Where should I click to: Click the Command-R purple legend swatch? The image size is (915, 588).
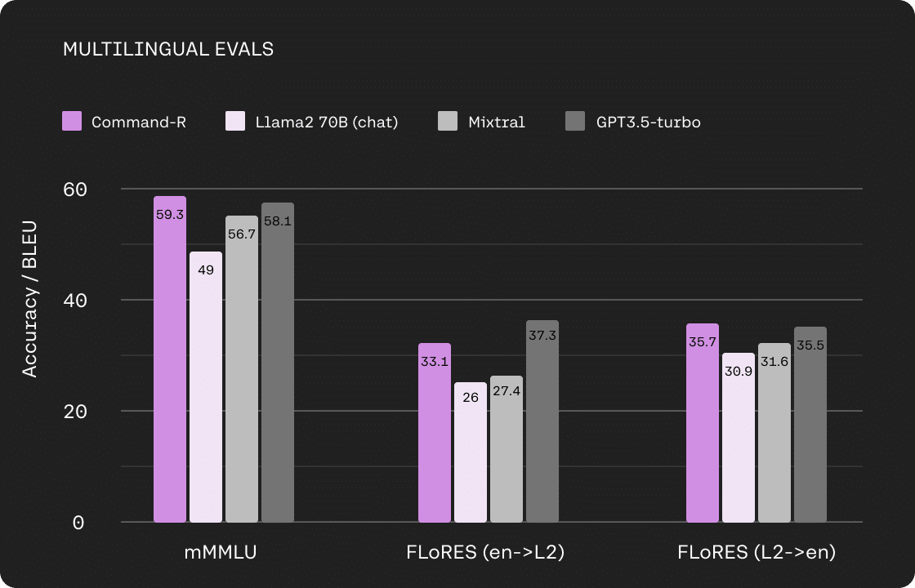pos(72,122)
